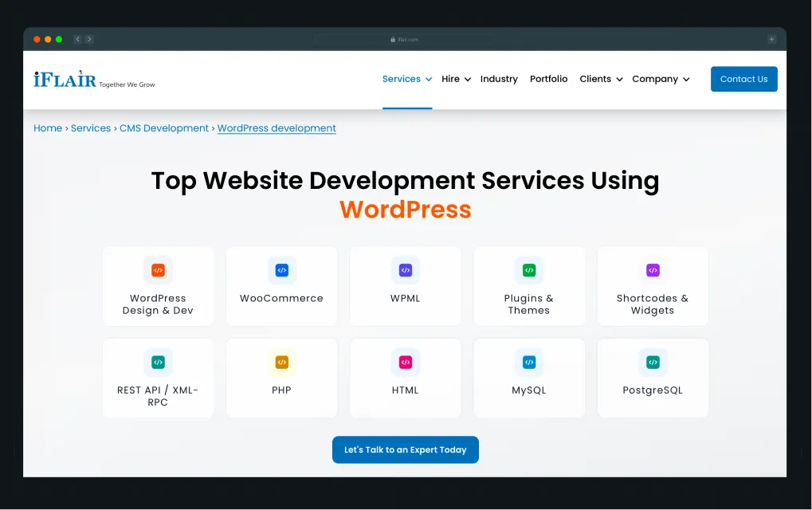The width and height of the screenshot is (812, 510).
Task: Open the Clients menu item
Action: (595, 79)
